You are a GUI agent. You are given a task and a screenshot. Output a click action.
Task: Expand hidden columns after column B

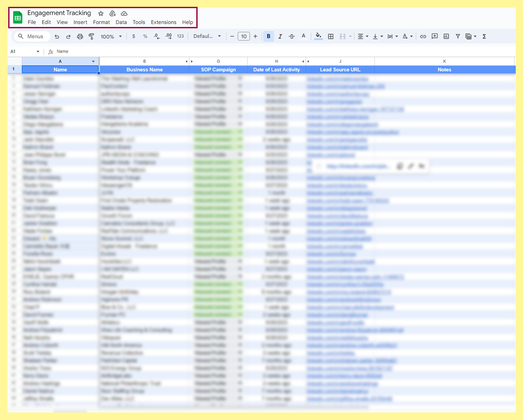(x=187, y=61)
